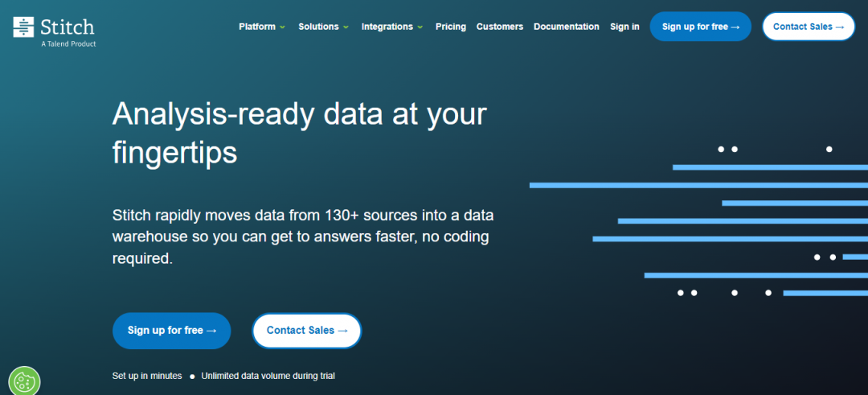Click Sign in in the navigation
868x395 pixels.
coord(624,27)
